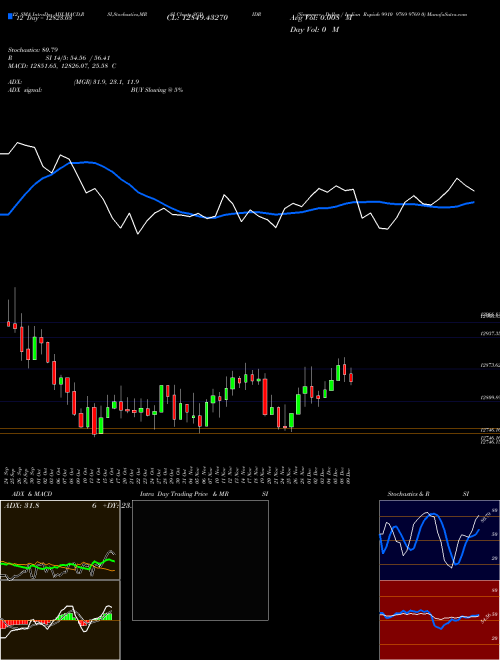Click the 12873.62 price level label

490,365
